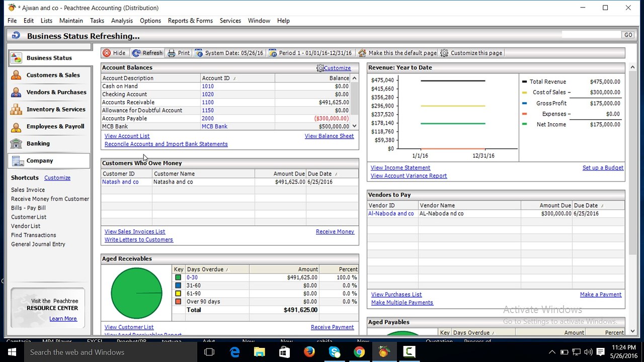Open the File menu
The image size is (644, 362).
(12, 21)
